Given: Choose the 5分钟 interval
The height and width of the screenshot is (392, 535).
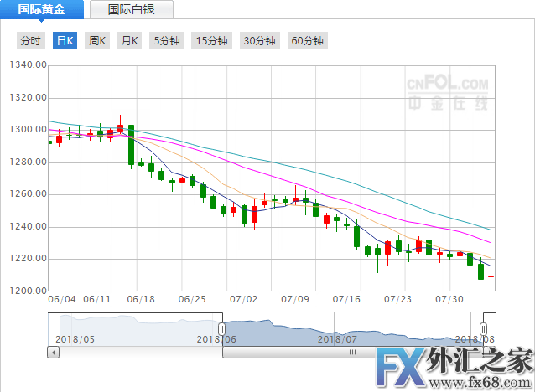Looking at the screenshot, I should [x=166, y=40].
